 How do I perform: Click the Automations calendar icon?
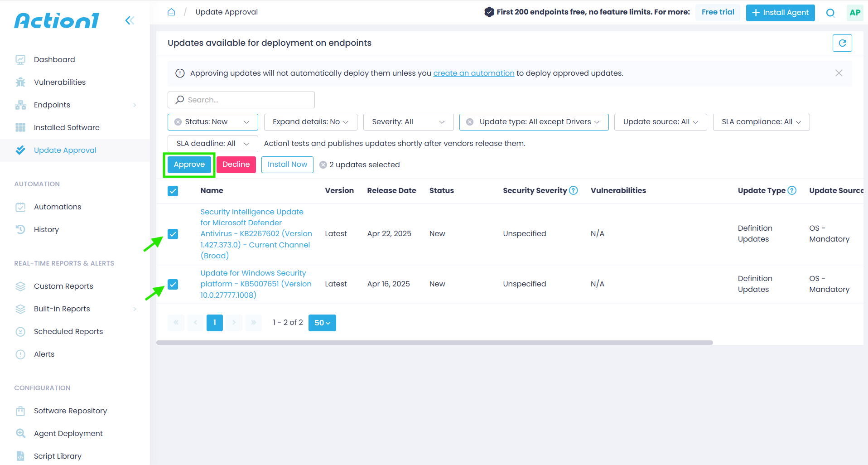20,207
